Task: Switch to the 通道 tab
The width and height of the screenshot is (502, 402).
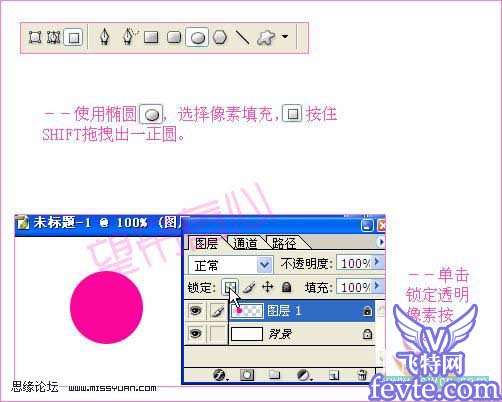Action: [x=245, y=243]
